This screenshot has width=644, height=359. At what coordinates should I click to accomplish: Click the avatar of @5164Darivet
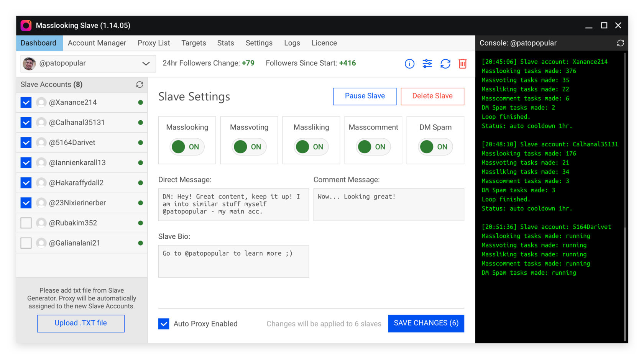pyautogui.click(x=41, y=143)
